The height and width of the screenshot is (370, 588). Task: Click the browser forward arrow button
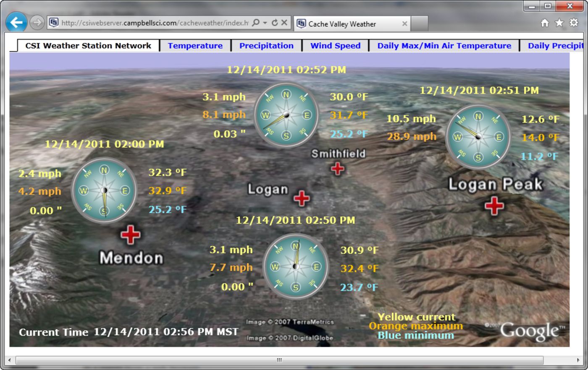(x=37, y=22)
